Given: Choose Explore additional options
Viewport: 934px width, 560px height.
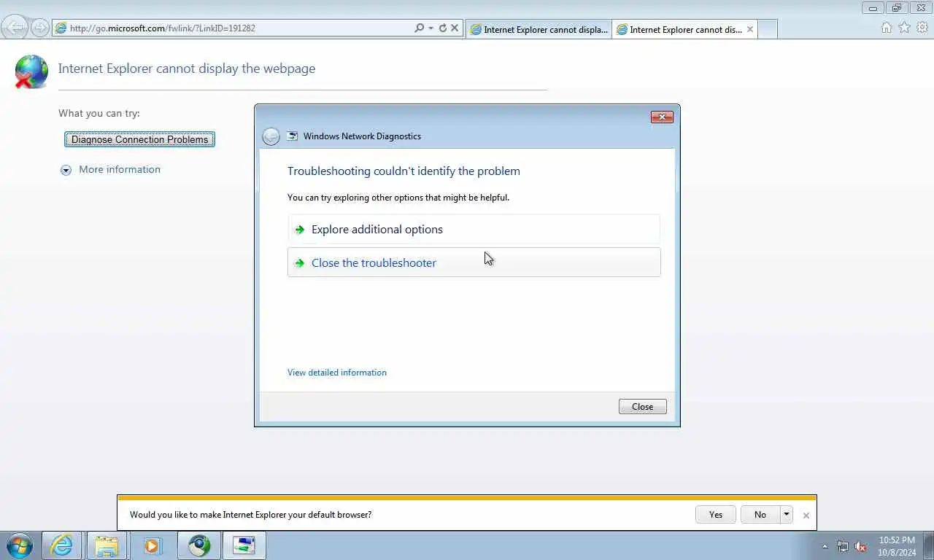Looking at the screenshot, I should pyautogui.click(x=474, y=229).
